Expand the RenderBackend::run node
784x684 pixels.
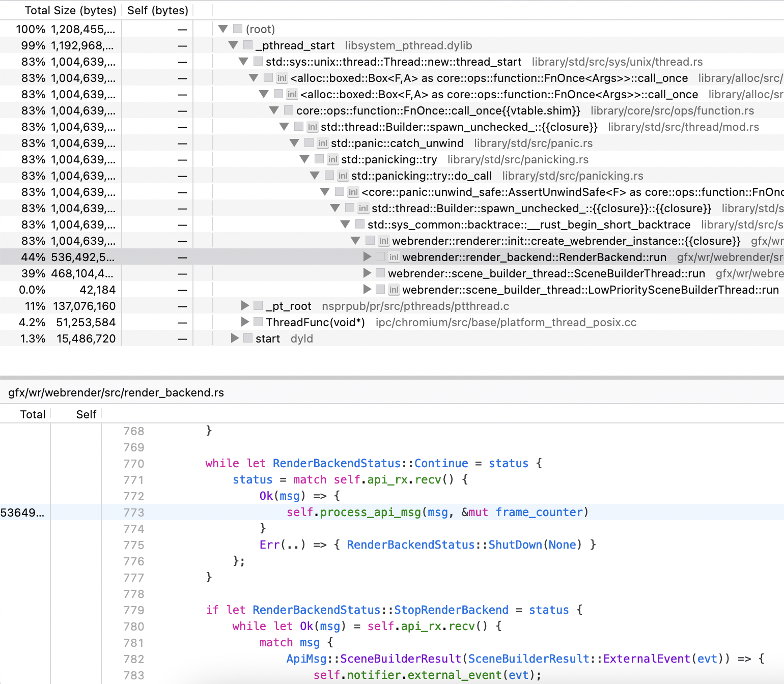click(367, 257)
